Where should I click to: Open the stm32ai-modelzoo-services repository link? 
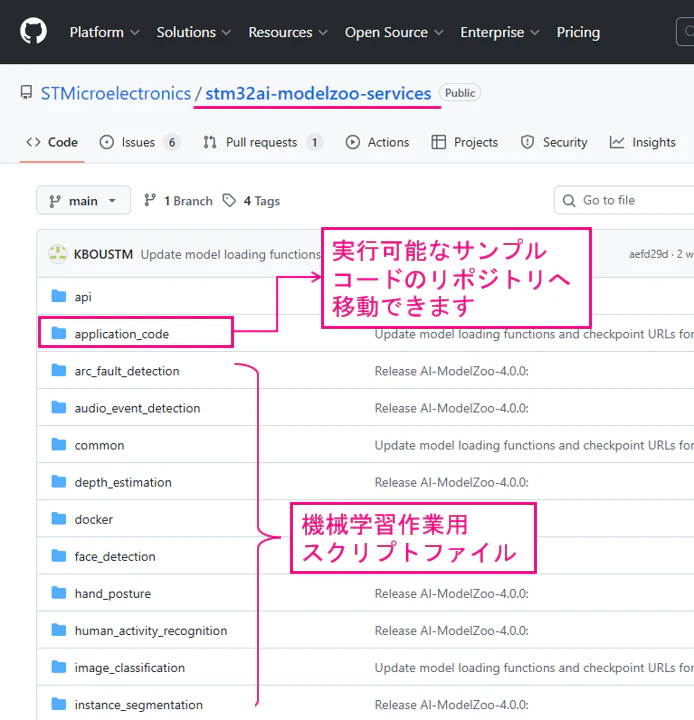click(318, 93)
